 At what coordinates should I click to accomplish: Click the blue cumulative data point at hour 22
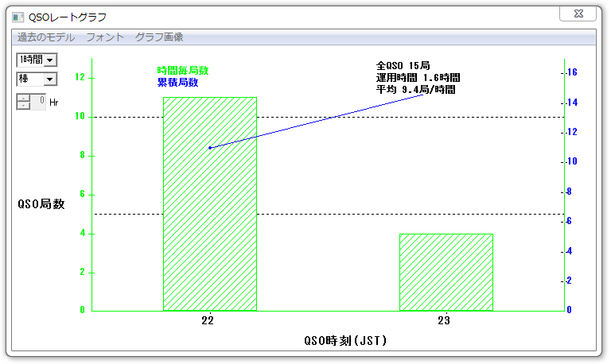210,148
